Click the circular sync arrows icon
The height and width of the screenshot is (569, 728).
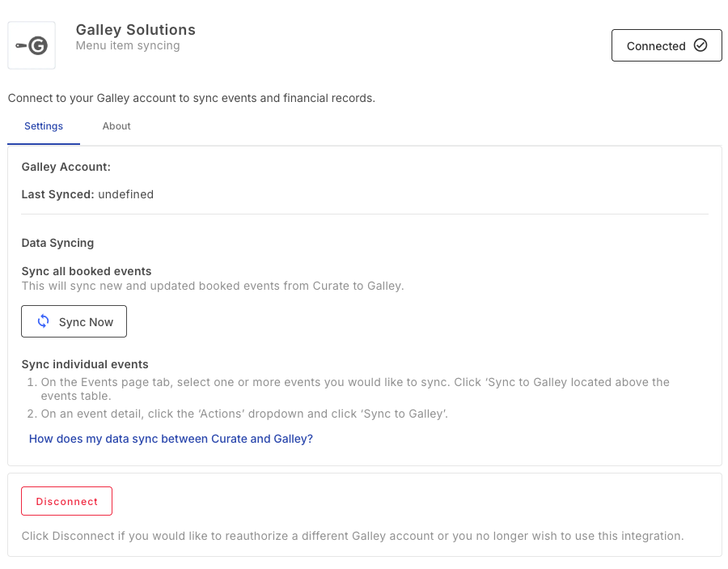click(x=44, y=321)
